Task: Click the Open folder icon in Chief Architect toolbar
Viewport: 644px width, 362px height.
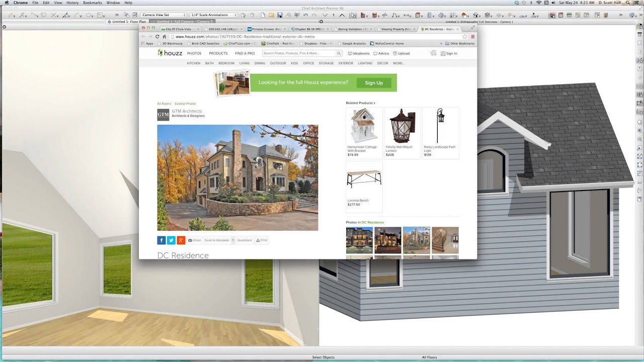Action: click(271, 15)
